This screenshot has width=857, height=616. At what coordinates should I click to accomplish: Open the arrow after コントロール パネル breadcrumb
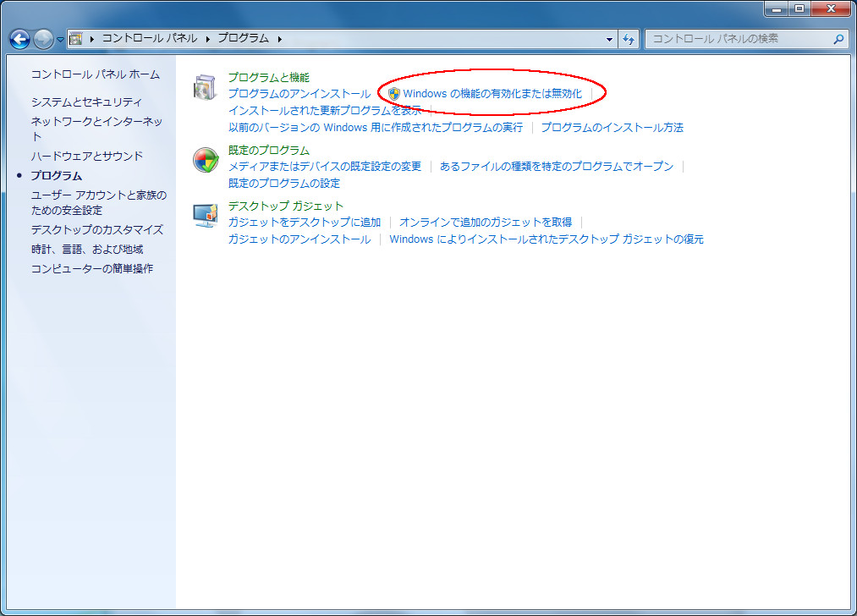click(x=206, y=39)
